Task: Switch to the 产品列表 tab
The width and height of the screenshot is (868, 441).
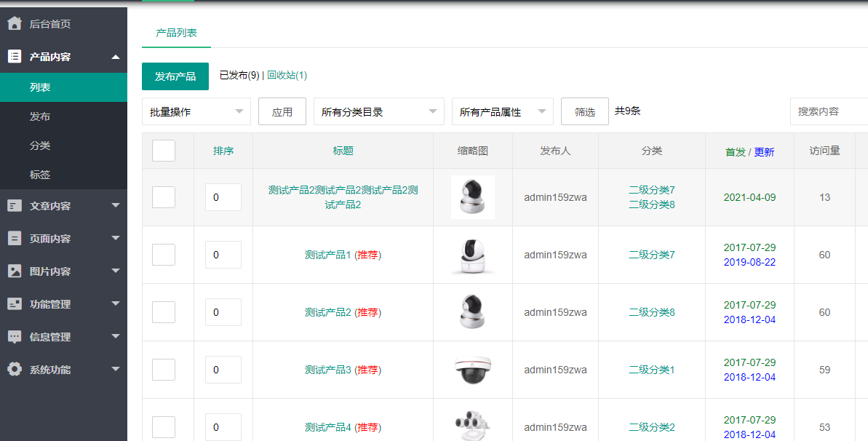Action: (176, 33)
